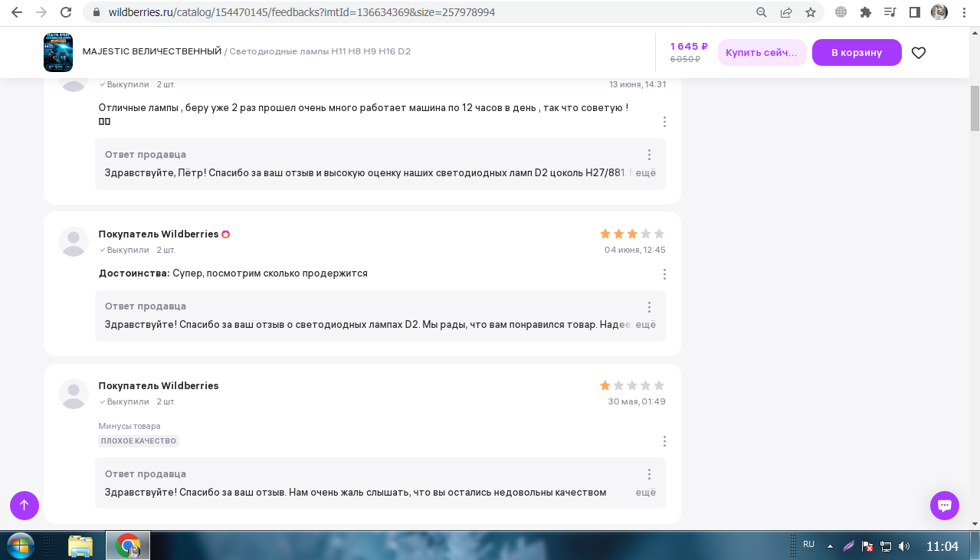Show hidden tray icons arrow

point(830,546)
